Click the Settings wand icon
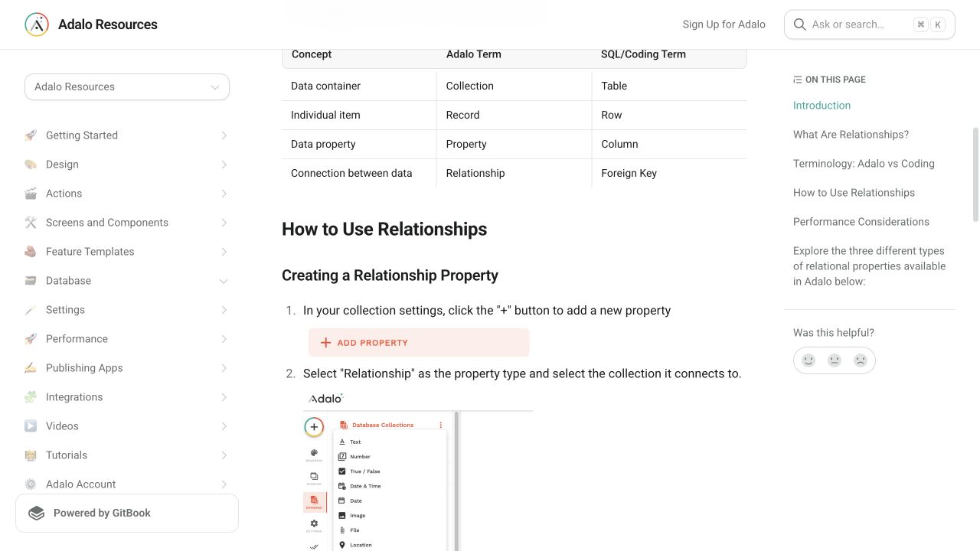 pyautogui.click(x=31, y=310)
